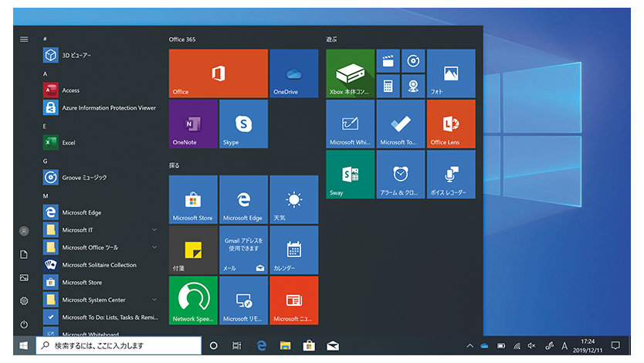Toggle muted volume icon in tray
Viewport: 644px width, 363px height.
click(x=532, y=346)
